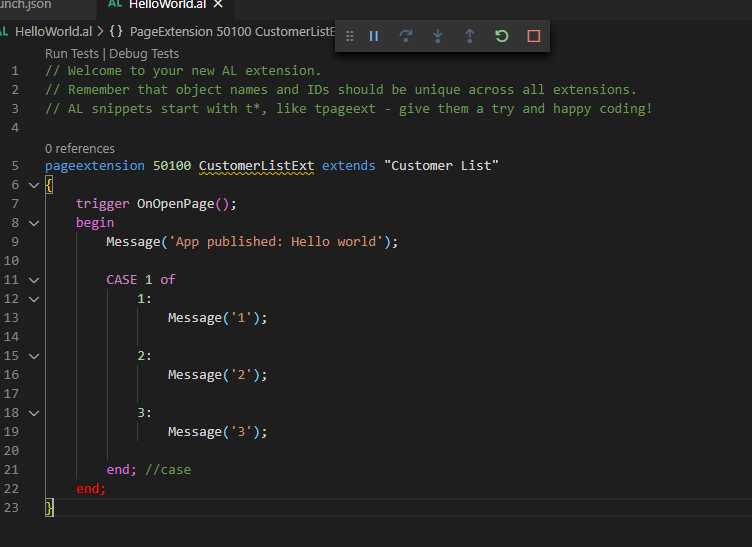This screenshot has width=752, height=547.
Task: Click 'App published: Hello world' string
Action: point(276,242)
